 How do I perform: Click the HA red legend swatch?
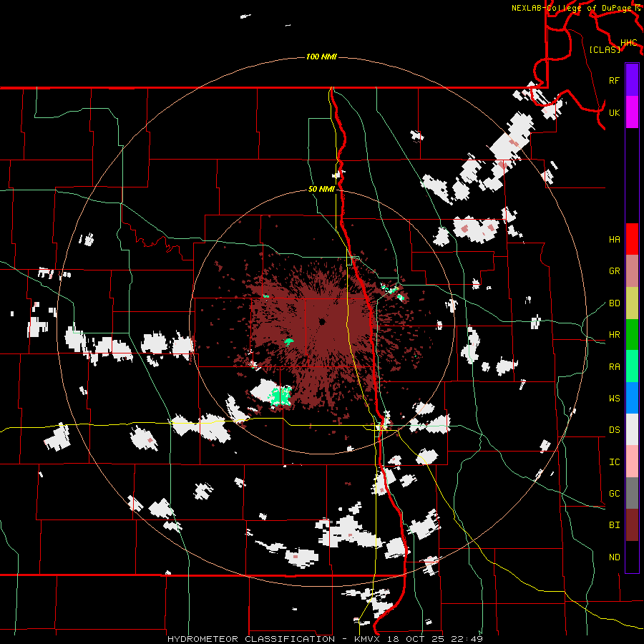[632, 239]
